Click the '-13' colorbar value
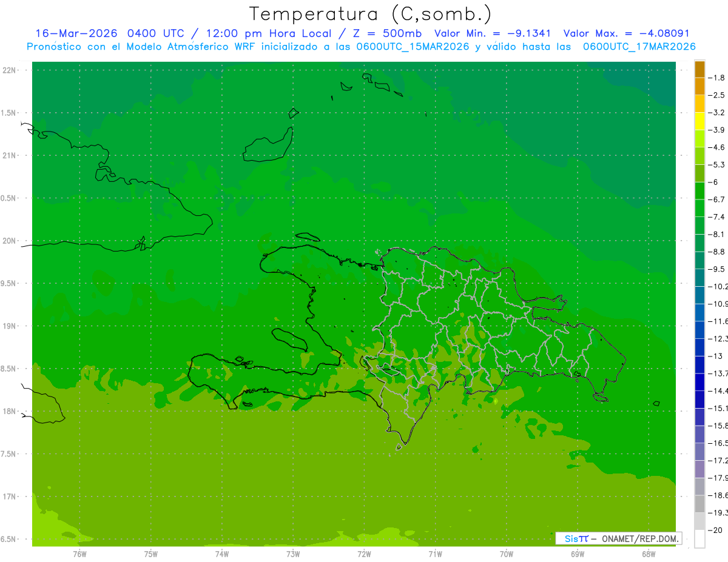 [x=715, y=356]
